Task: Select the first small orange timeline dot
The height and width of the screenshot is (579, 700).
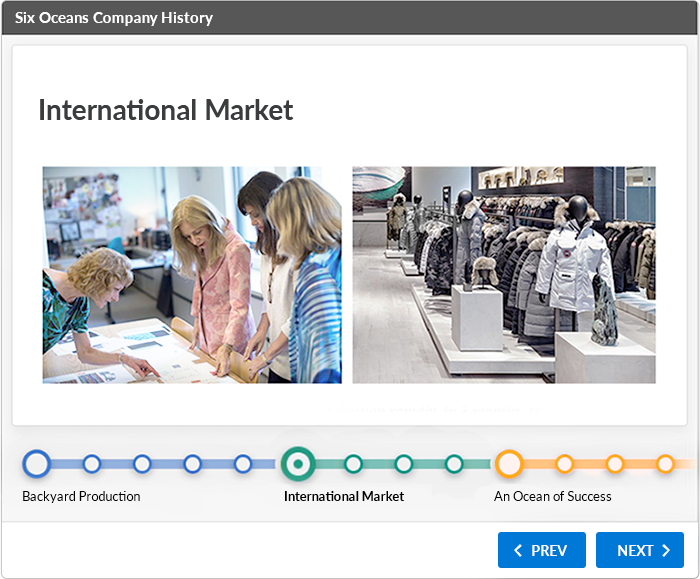Action: 564,463
